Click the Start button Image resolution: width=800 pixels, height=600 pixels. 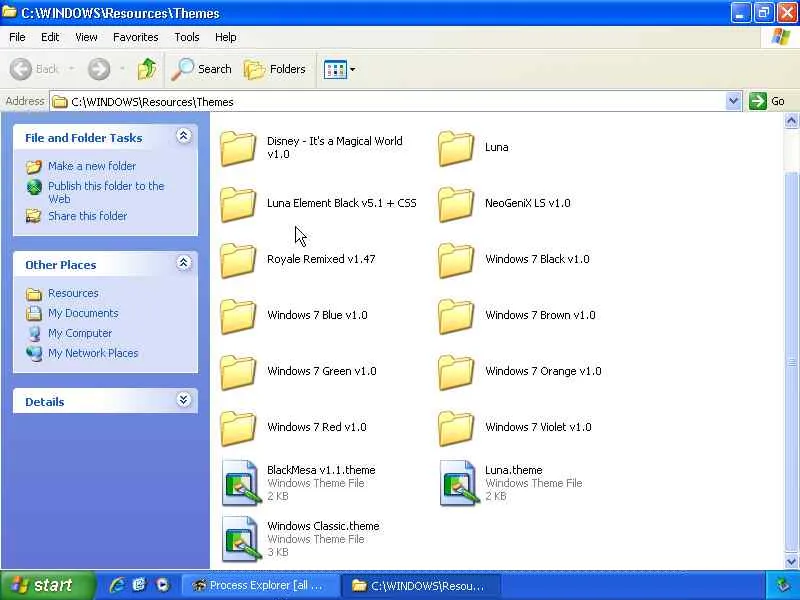[47, 585]
